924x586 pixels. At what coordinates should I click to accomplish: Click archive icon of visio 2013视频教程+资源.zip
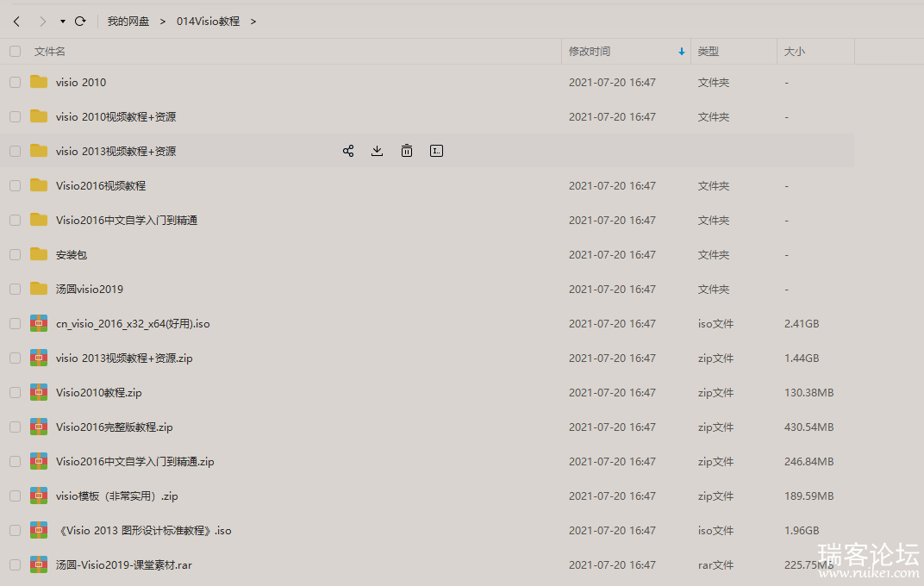point(39,358)
